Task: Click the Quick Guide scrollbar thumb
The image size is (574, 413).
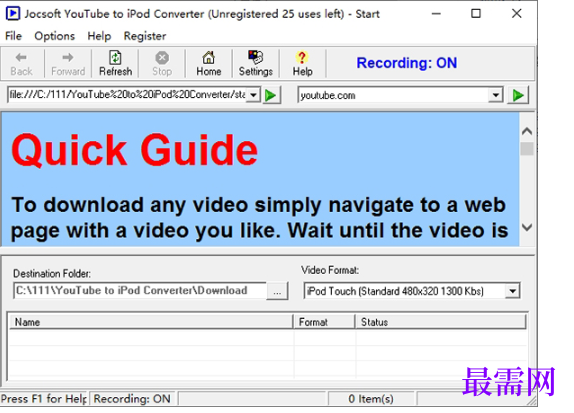Action: (527, 149)
